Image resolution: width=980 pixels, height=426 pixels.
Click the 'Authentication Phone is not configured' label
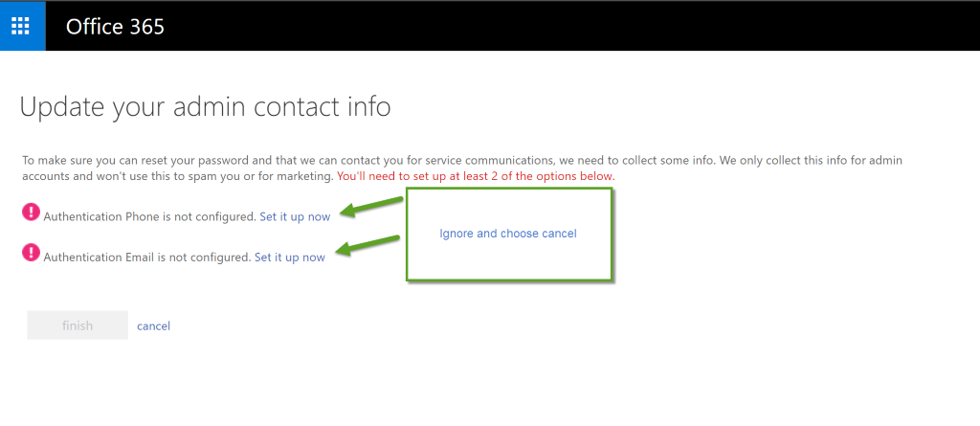click(150, 216)
